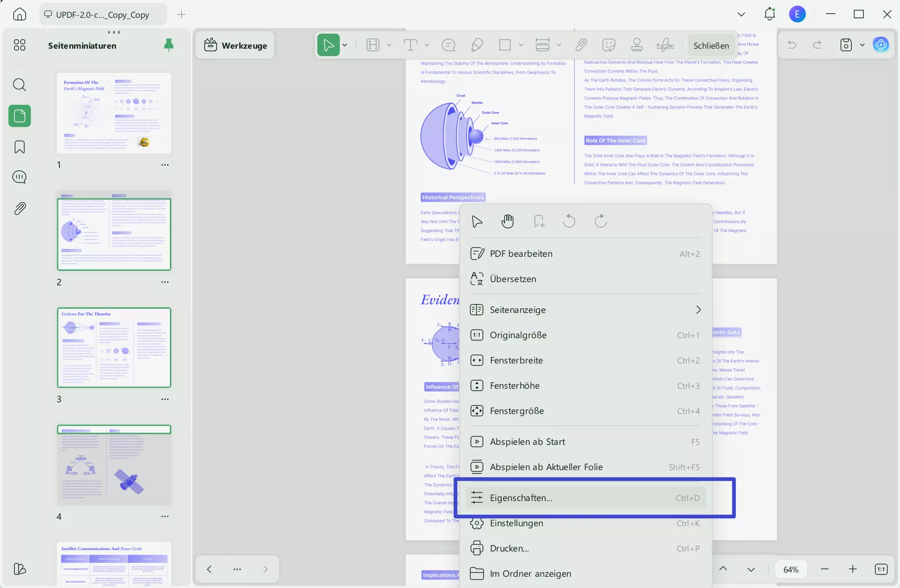Open the signature tool in toolbar
Viewport: 900px width, 588px height.
(665, 45)
